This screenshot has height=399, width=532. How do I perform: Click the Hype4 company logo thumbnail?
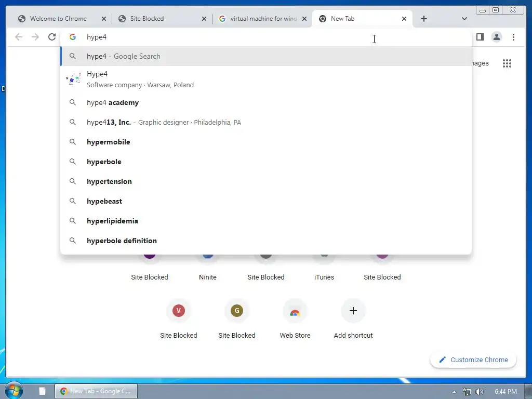[x=74, y=79]
